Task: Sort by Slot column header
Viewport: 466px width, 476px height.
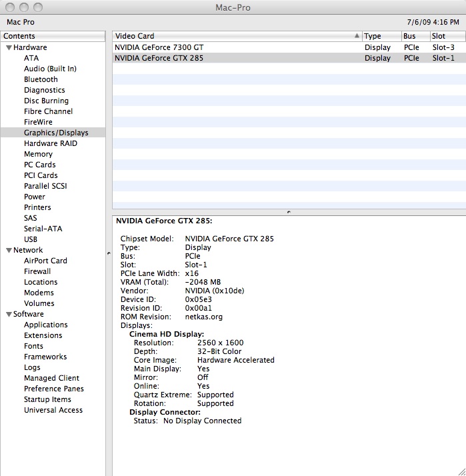Action: [x=448, y=36]
